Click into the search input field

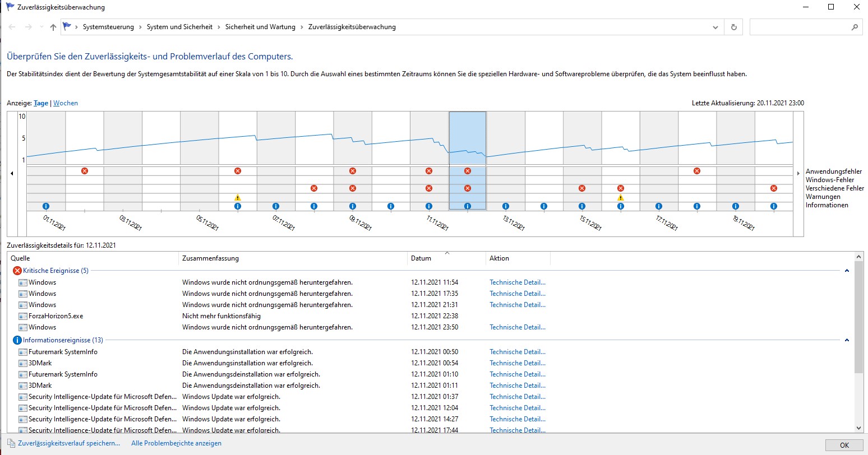[799, 27]
